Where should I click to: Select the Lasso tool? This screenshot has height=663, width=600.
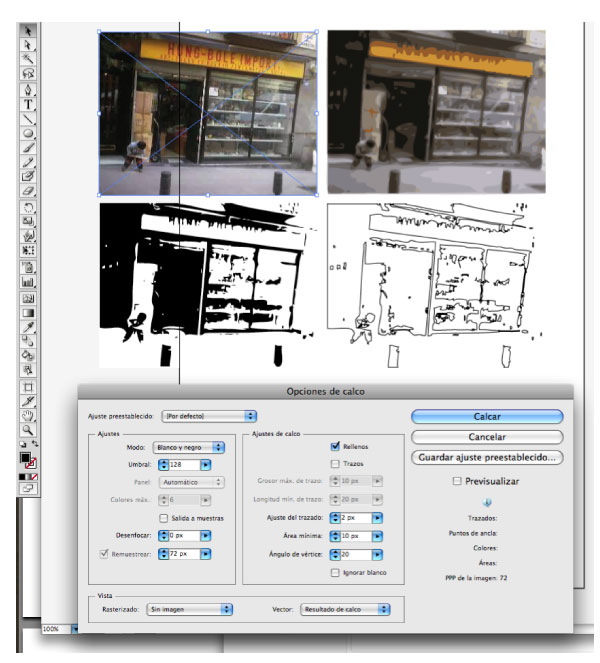pos(28,73)
